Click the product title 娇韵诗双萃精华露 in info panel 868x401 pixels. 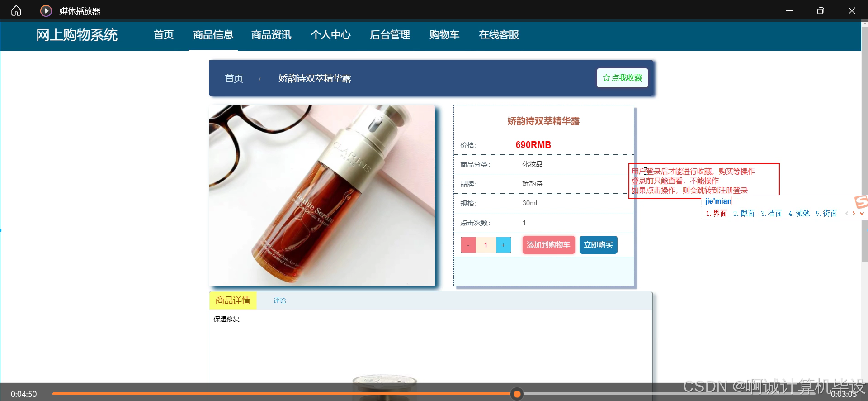(543, 121)
